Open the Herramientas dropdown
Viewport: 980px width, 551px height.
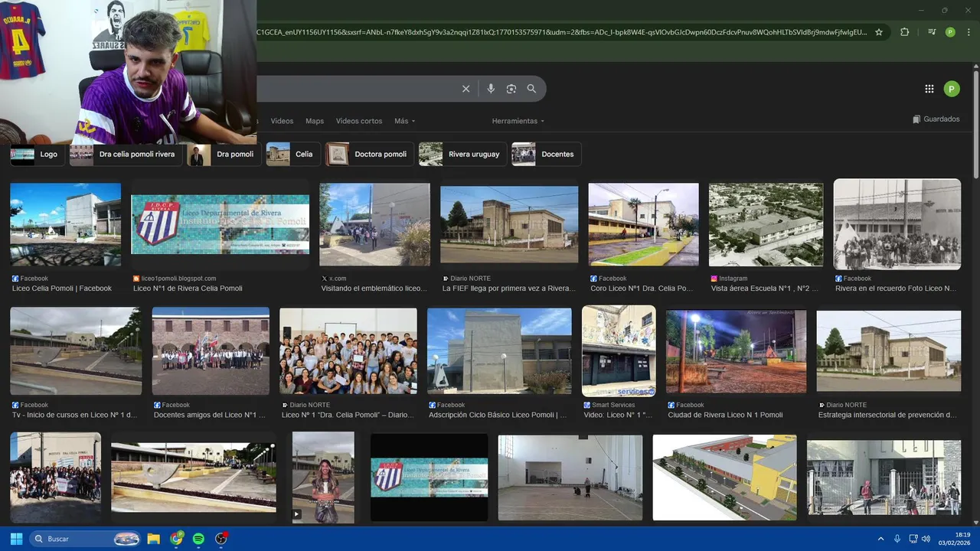518,121
